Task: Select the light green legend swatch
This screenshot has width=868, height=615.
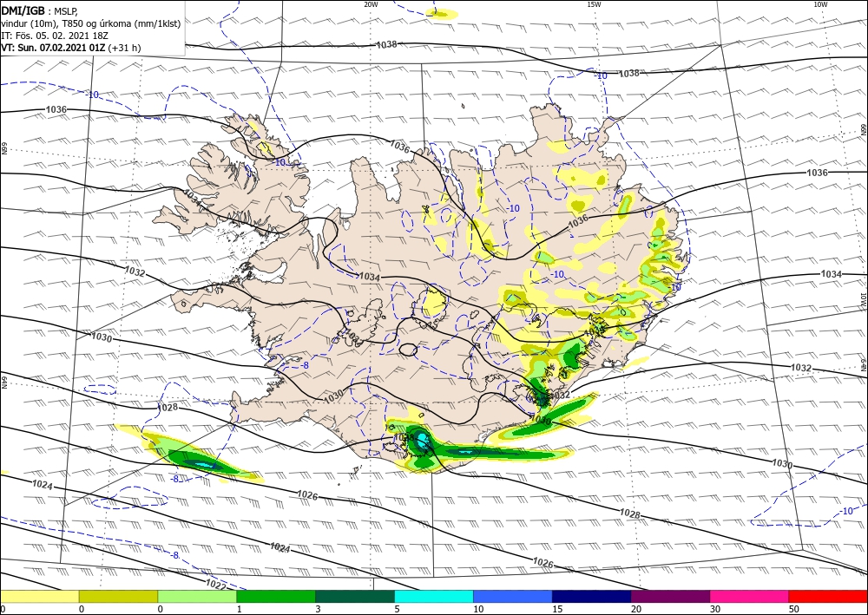Action: (x=197, y=597)
